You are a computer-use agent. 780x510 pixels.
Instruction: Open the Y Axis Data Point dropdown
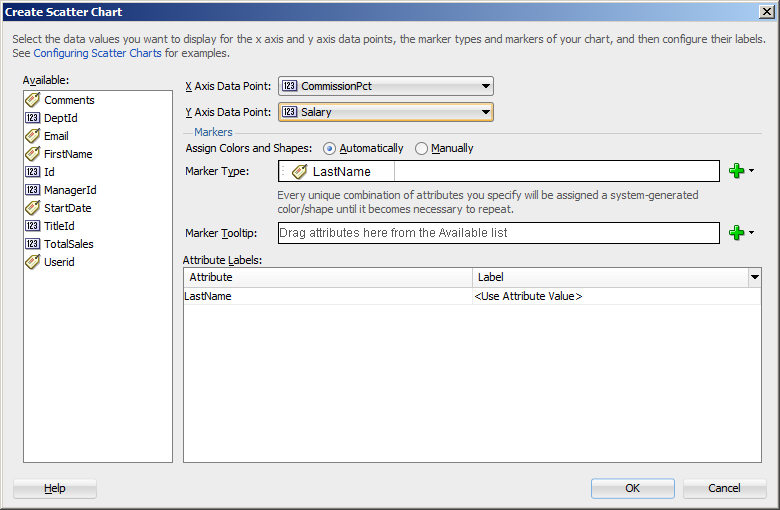click(x=485, y=113)
